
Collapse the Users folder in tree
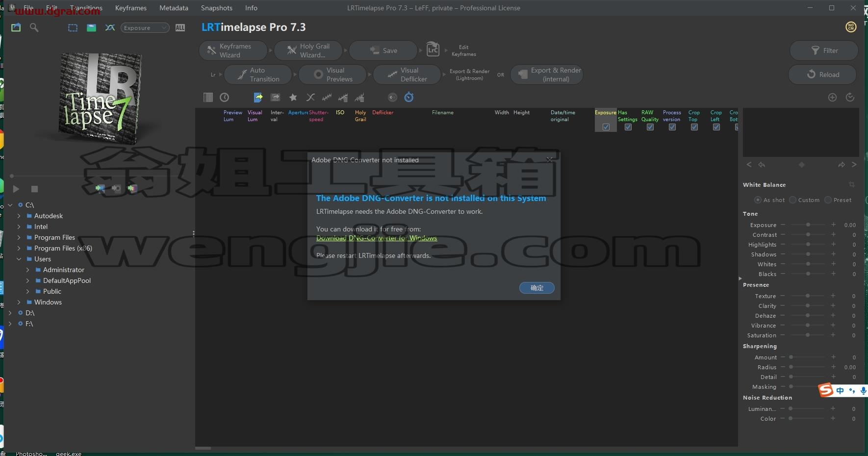pyautogui.click(x=19, y=259)
